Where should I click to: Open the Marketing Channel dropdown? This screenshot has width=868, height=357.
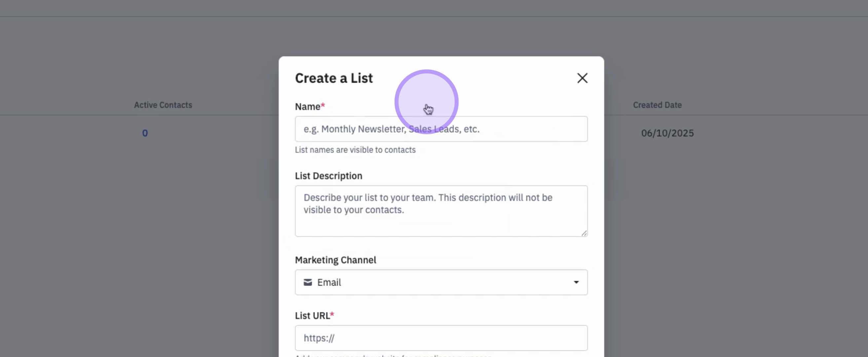[x=441, y=282]
